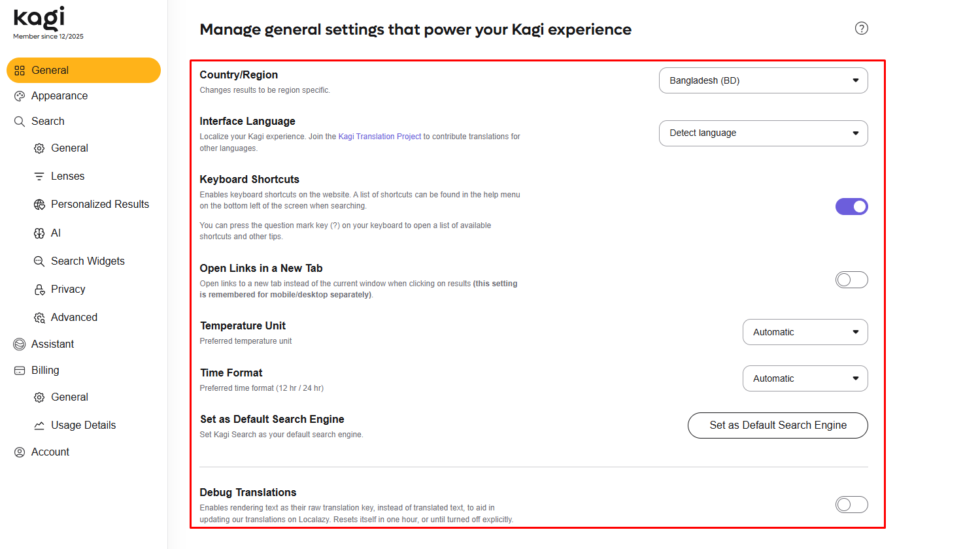Click the Kagi logo
The height and width of the screenshot is (549, 980).
(x=39, y=18)
